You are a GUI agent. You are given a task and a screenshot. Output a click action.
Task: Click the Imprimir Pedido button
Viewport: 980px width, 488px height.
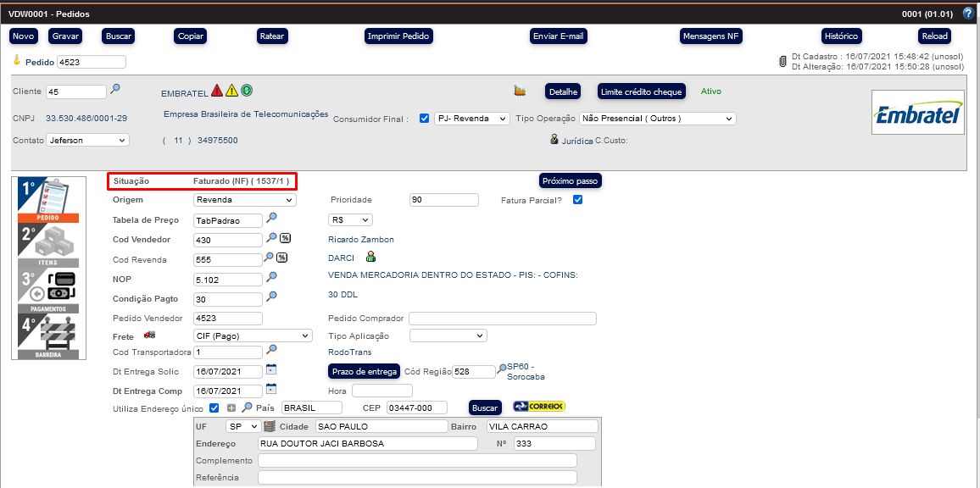tap(398, 36)
